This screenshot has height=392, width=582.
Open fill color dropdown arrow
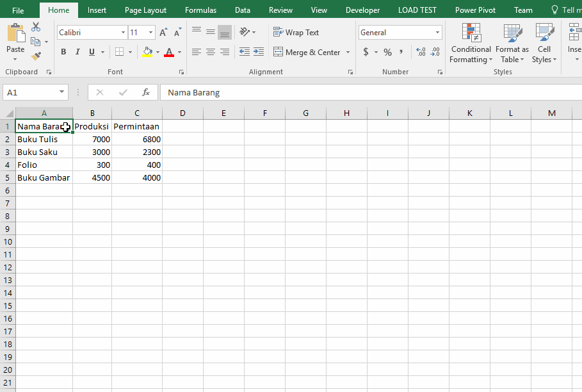[x=158, y=52]
